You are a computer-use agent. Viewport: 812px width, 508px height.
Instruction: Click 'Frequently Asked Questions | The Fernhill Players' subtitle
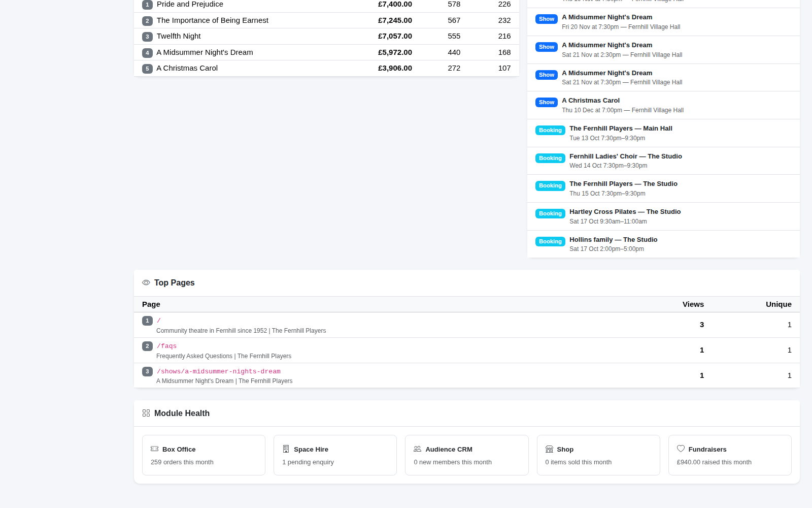click(224, 356)
